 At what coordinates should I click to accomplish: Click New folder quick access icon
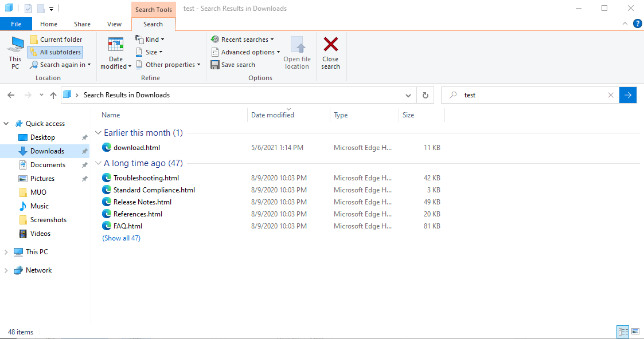[x=41, y=8]
